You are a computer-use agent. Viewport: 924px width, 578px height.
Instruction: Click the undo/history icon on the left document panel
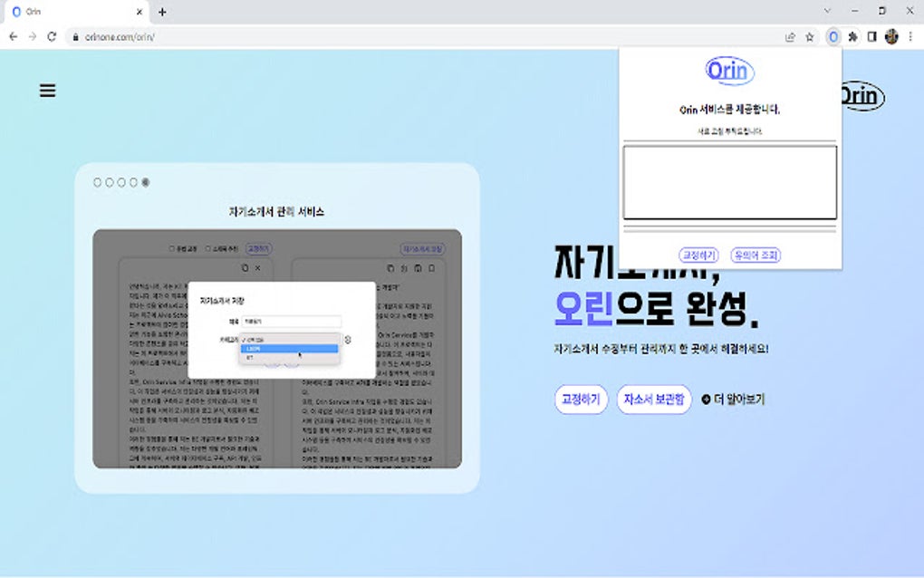243,266
